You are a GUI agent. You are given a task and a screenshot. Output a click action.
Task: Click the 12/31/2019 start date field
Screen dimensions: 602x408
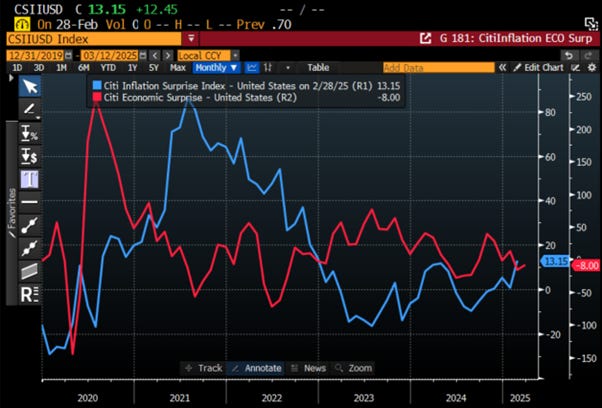click(x=36, y=56)
